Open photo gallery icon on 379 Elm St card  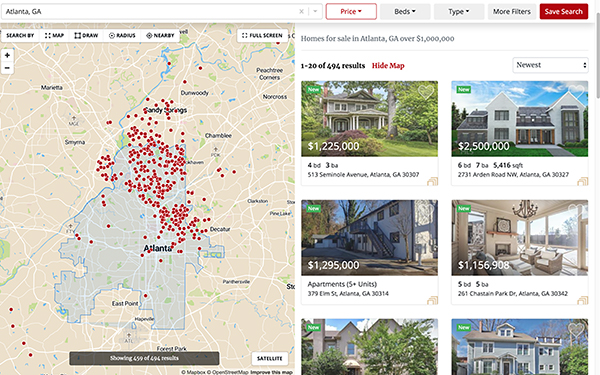pos(432,300)
